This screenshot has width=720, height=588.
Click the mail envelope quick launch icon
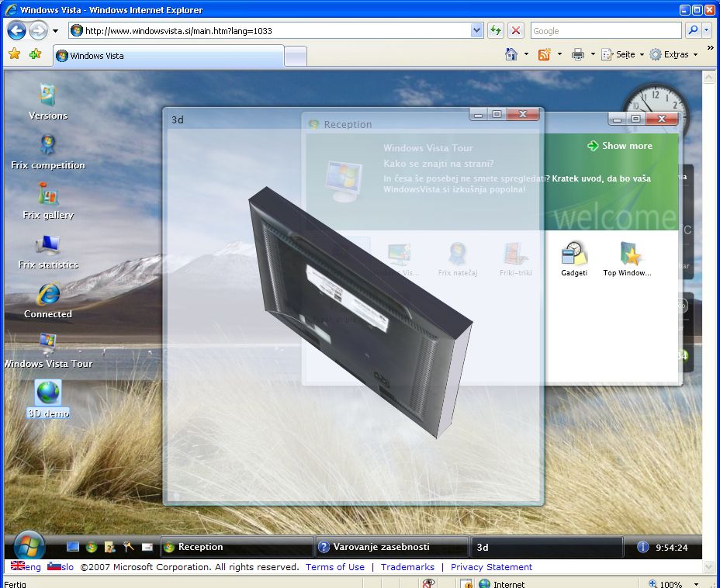pyautogui.click(x=147, y=547)
